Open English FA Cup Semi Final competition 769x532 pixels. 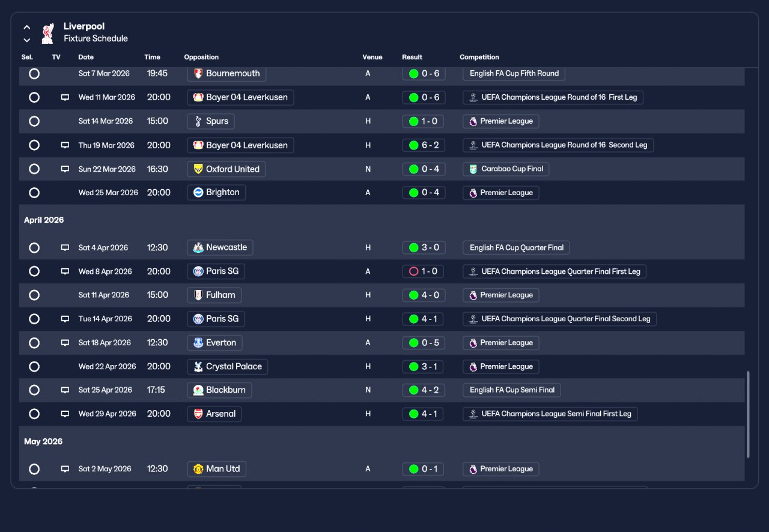[x=512, y=390]
